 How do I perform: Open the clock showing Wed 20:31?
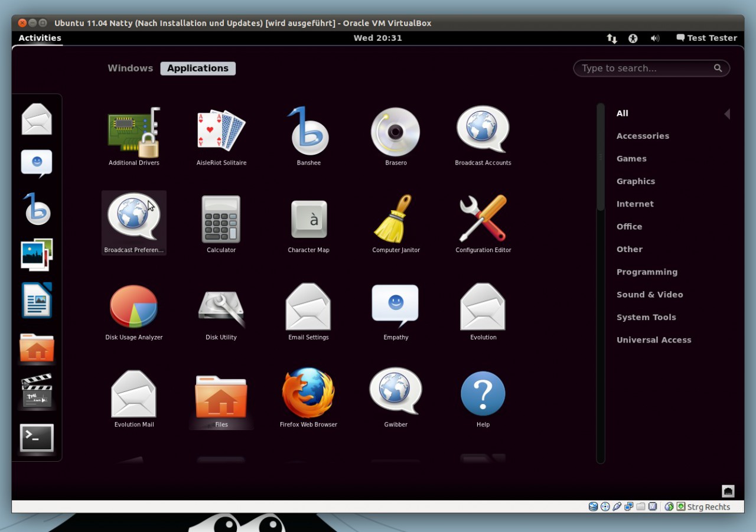point(378,38)
